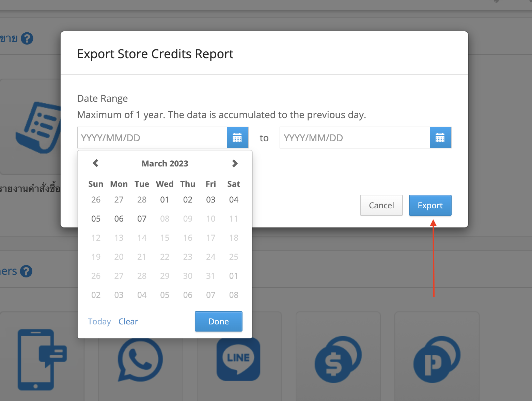Viewport: 532px width, 401px height.
Task: Click the Export button
Action: coord(430,205)
